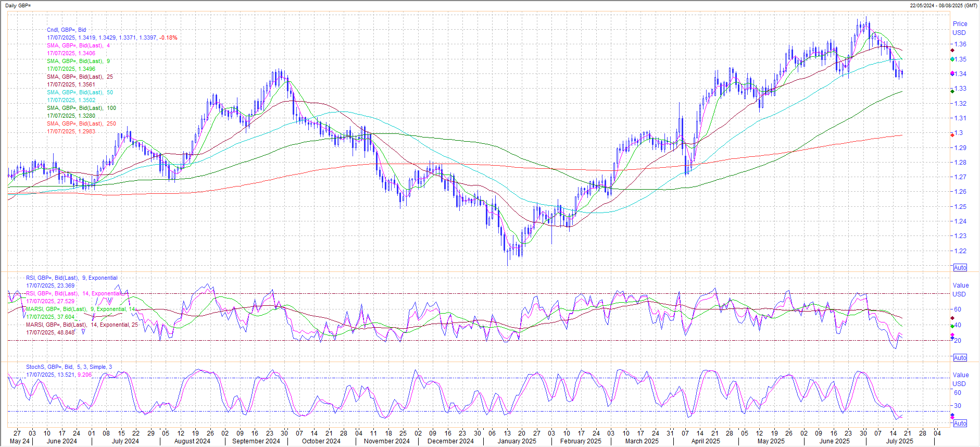Select the MARSI 14 Exponential 25 label
The height and width of the screenshot is (447, 980).
pyautogui.click(x=82, y=325)
